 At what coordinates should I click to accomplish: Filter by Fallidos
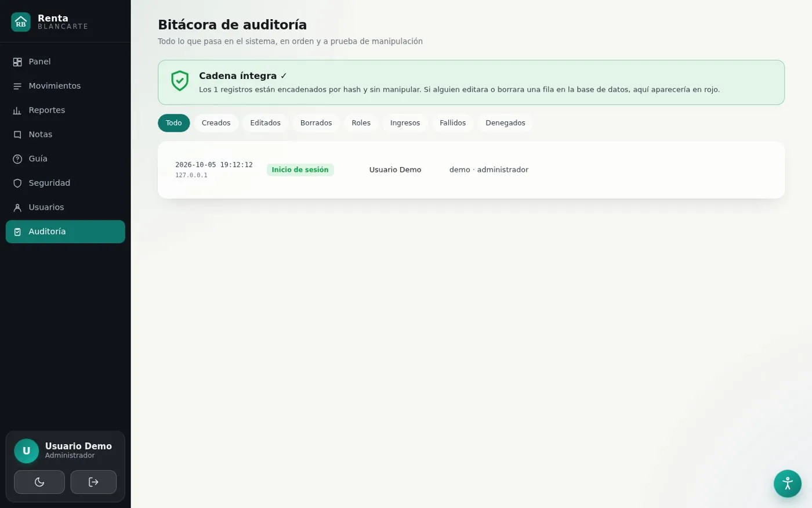453,123
